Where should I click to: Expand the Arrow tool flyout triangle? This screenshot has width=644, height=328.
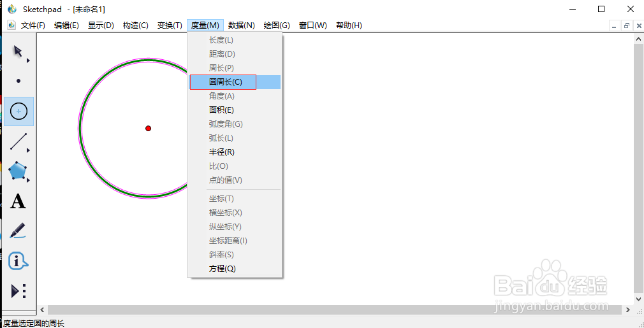pos(28,61)
